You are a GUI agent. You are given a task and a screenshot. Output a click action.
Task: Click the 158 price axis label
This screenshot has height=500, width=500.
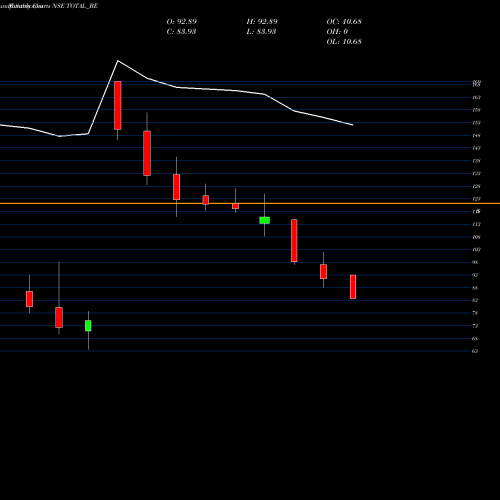tap(476, 110)
